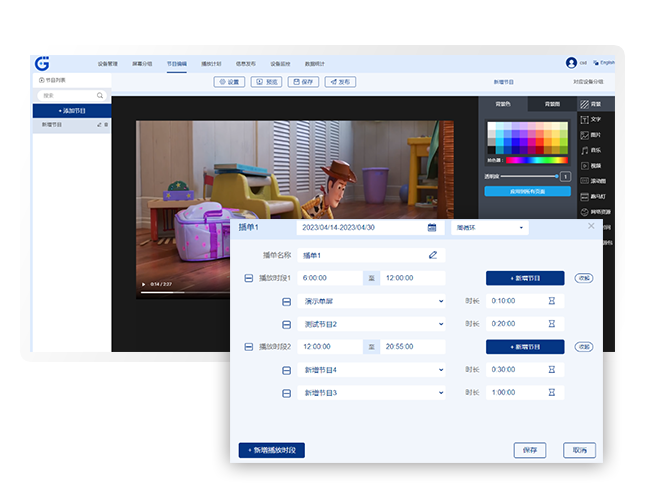
Task: Click the search magnifier in the program list
Action: click(101, 96)
